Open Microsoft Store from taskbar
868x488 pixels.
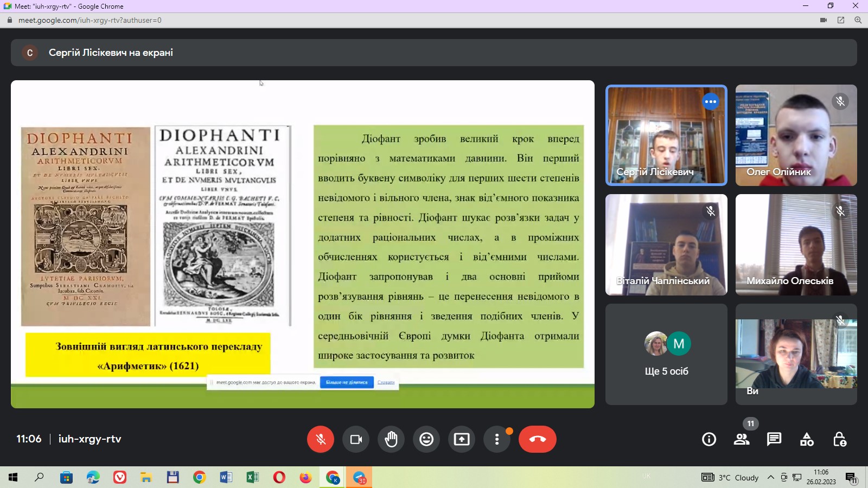[x=66, y=477]
